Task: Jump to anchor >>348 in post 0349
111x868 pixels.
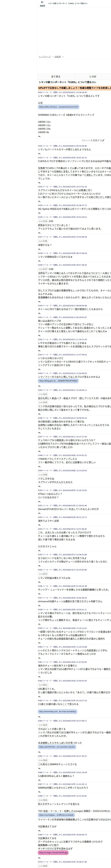Action: [43, 475]
